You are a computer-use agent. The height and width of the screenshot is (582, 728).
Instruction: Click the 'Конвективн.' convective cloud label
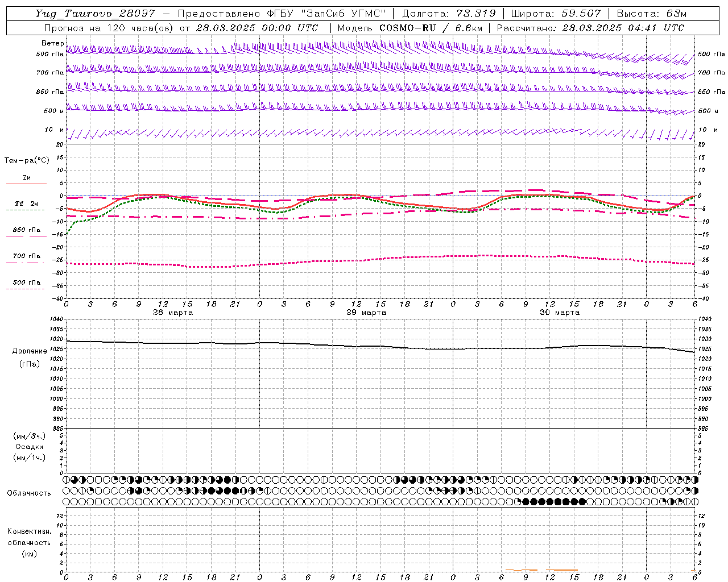point(30,531)
